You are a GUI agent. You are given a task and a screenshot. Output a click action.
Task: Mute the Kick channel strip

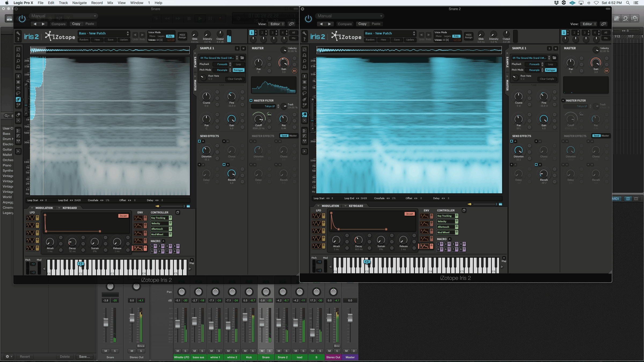245,351
